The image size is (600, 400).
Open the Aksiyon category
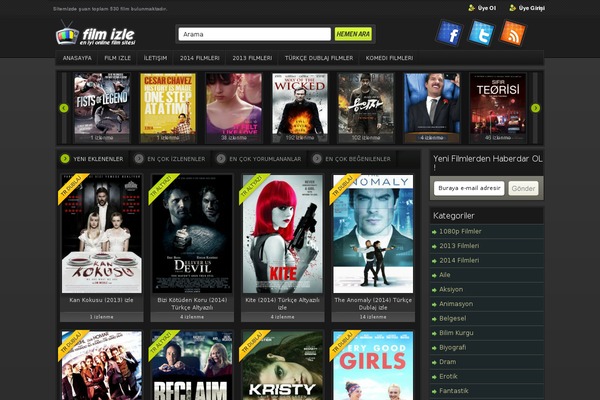(487, 290)
